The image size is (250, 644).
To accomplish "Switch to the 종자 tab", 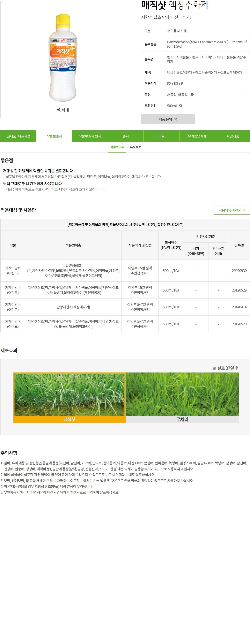I will tap(126, 136).
